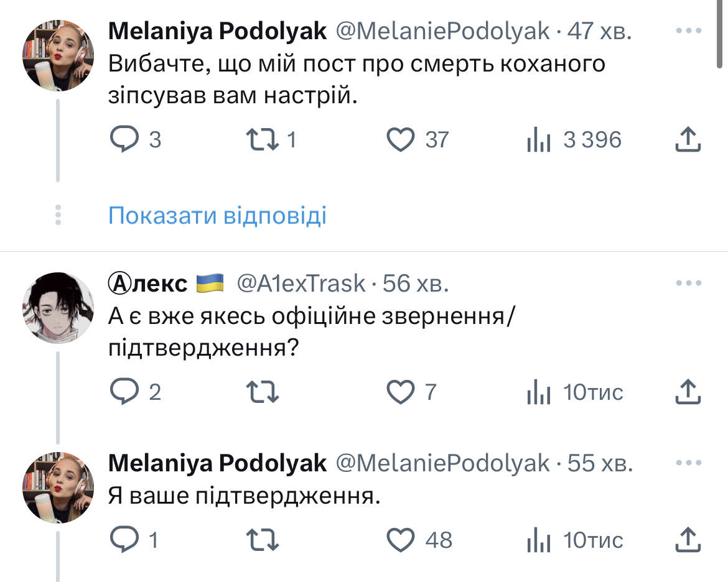Open the share icon on the bottom tweet

(x=689, y=540)
